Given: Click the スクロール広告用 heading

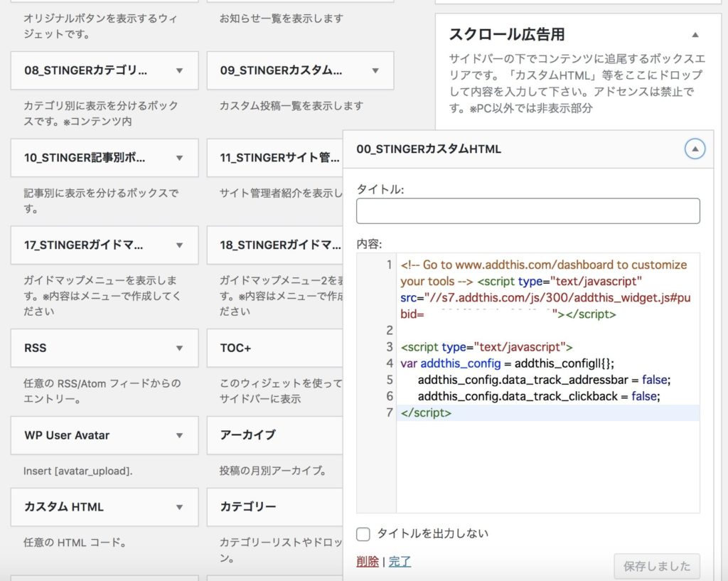Looking at the screenshot, I should tap(507, 34).
